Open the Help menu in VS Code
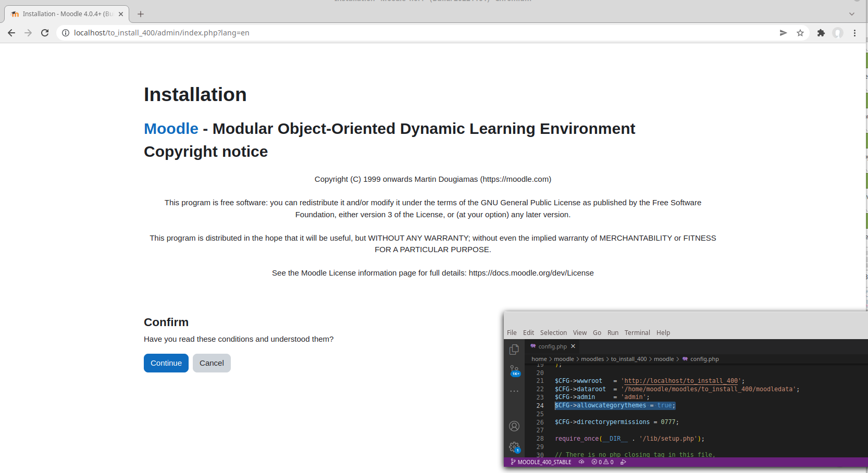The image size is (868, 473). pos(663,333)
